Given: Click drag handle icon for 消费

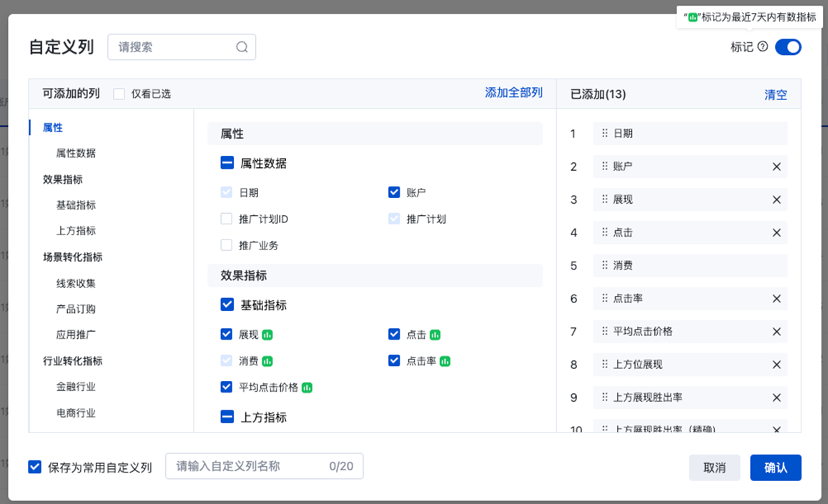Looking at the screenshot, I should tap(605, 265).
